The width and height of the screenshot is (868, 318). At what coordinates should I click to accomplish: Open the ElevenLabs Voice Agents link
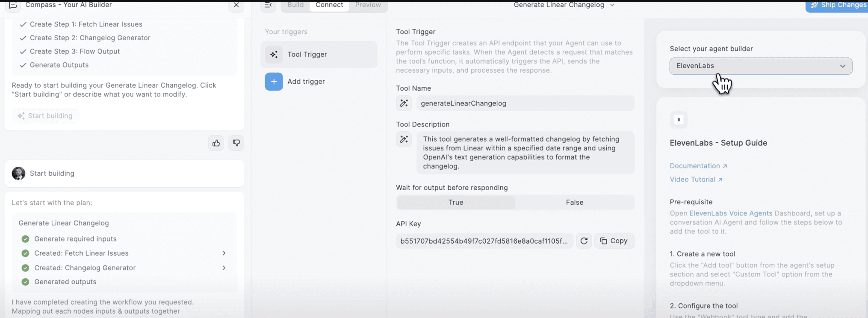[x=731, y=213]
